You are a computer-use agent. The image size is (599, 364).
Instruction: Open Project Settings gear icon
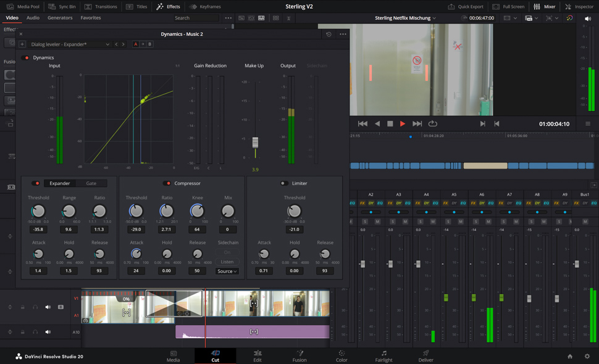[587, 356]
